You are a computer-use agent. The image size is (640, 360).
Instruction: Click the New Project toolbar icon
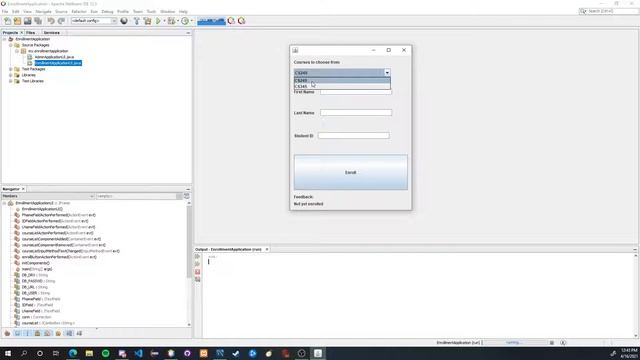coord(18,21)
